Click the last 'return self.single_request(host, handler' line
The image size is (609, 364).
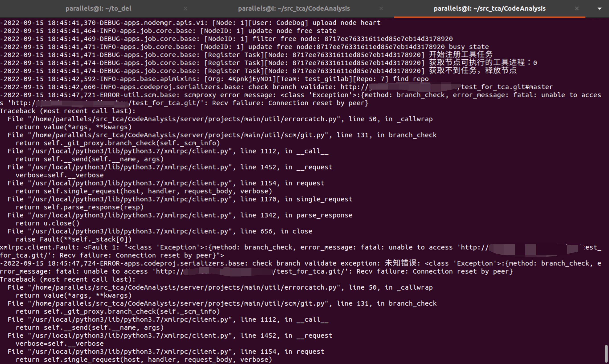coord(144,360)
